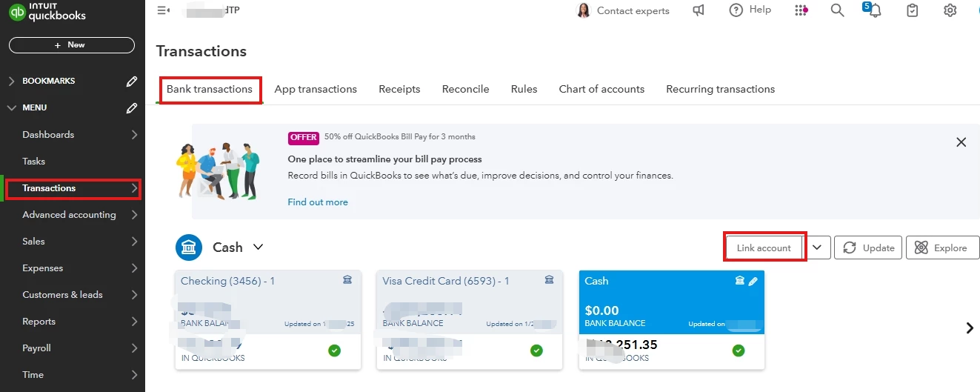Screen dimensions: 980x392
Task: Click the Cash bank building icon
Action: coord(189,248)
